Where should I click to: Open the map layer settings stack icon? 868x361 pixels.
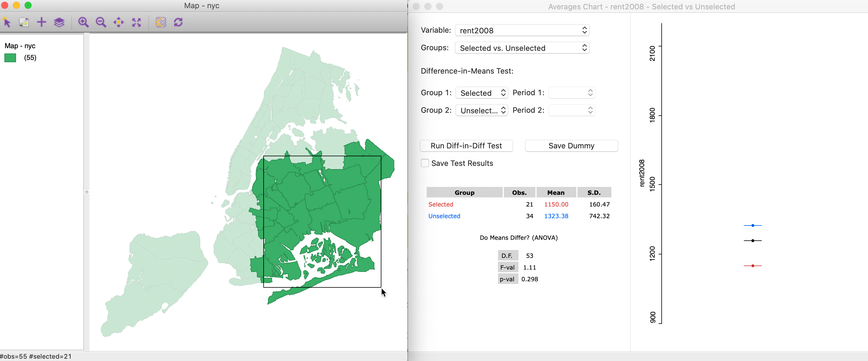point(59,22)
